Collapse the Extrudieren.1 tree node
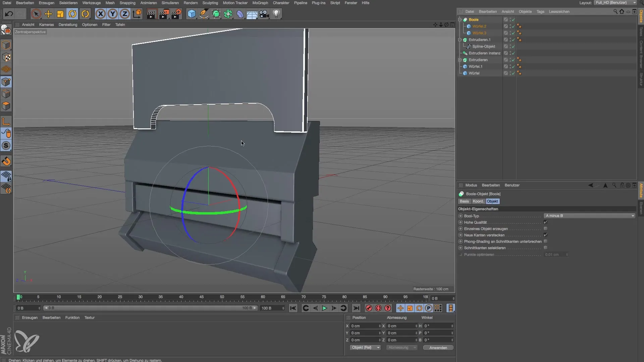The height and width of the screenshot is (362, 644). click(x=460, y=40)
